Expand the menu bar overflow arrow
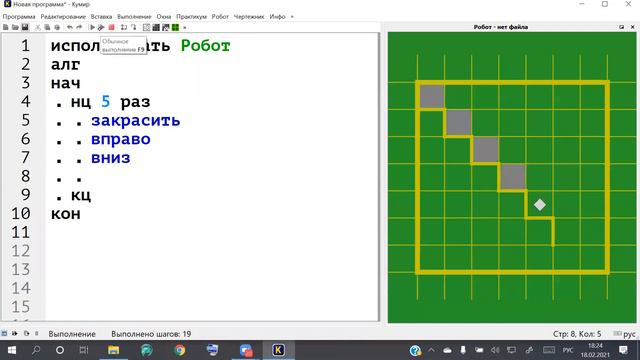The image size is (640, 360). coord(292,17)
